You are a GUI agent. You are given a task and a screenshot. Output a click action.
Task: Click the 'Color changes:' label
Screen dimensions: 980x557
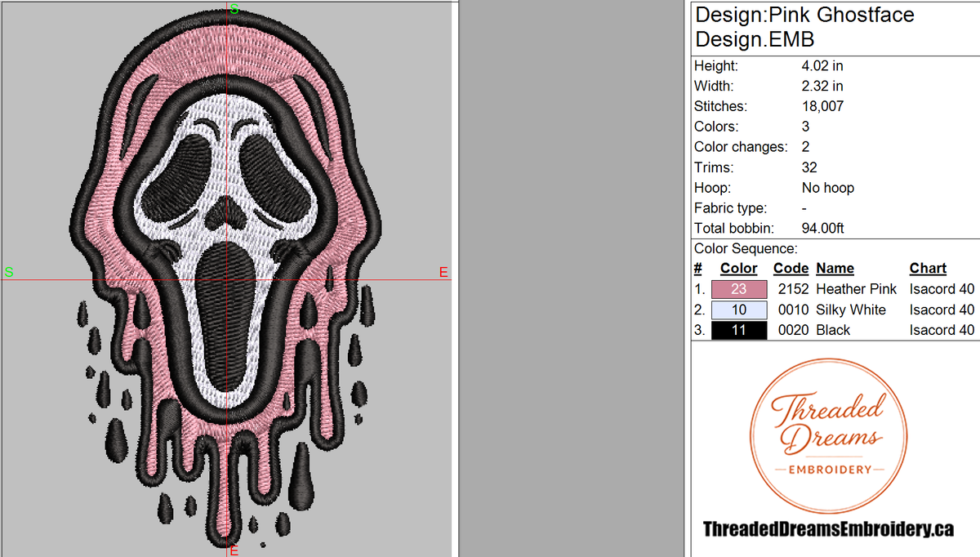coord(741,147)
